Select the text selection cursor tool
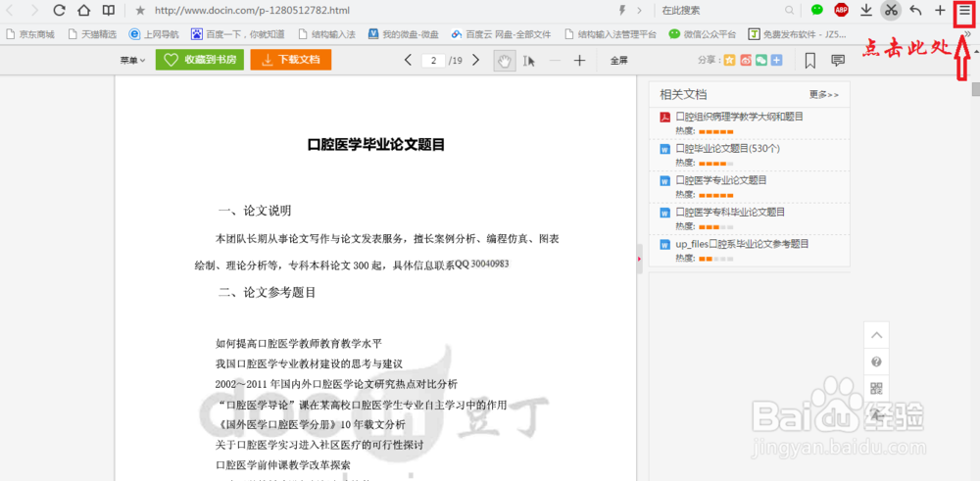This screenshot has width=980, height=481. (x=529, y=61)
